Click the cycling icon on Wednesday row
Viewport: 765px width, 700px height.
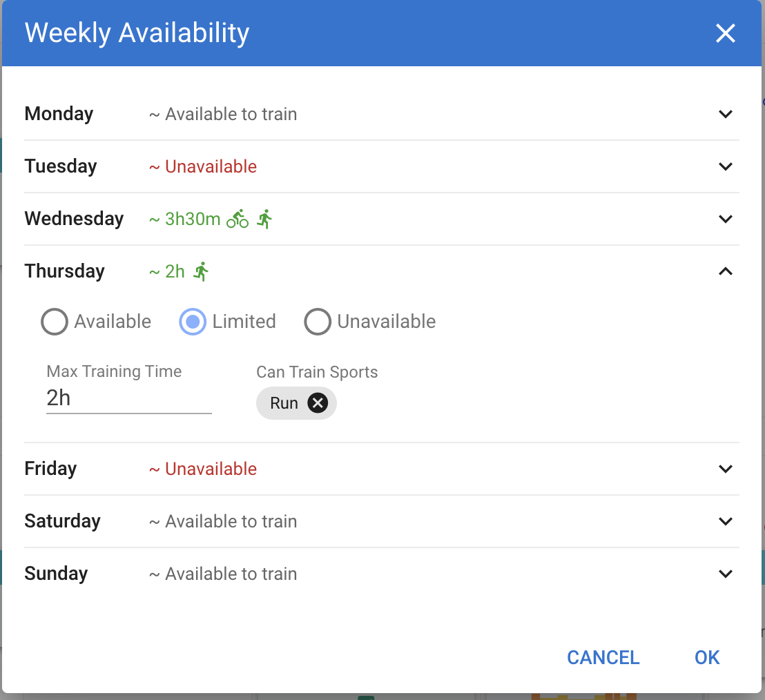(238, 220)
